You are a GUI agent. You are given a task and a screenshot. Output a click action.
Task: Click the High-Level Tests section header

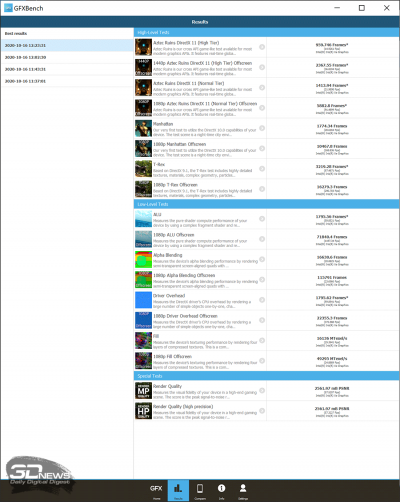coord(266,33)
